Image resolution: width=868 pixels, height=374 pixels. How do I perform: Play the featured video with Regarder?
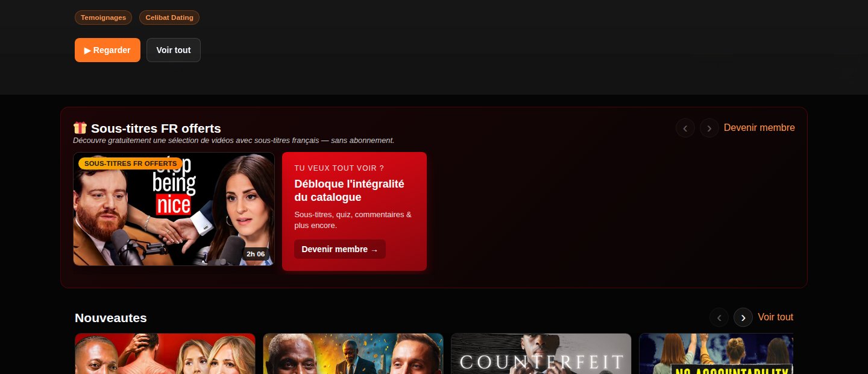[107, 50]
